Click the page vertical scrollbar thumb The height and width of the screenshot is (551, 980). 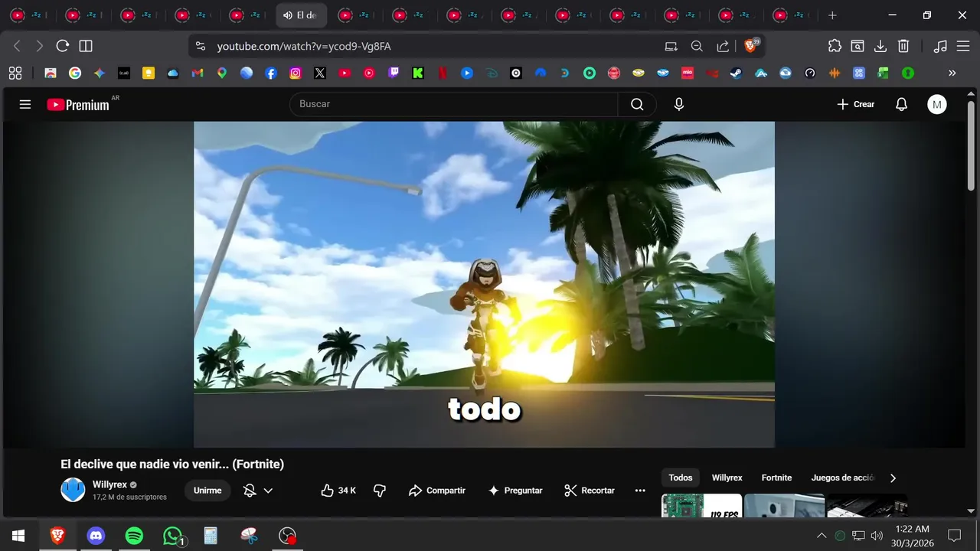click(x=971, y=145)
